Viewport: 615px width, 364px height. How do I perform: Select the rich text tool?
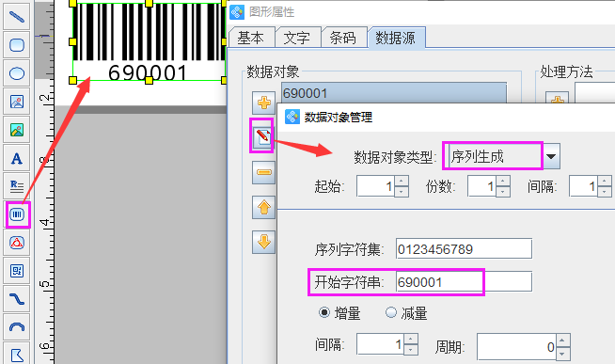click(17, 186)
